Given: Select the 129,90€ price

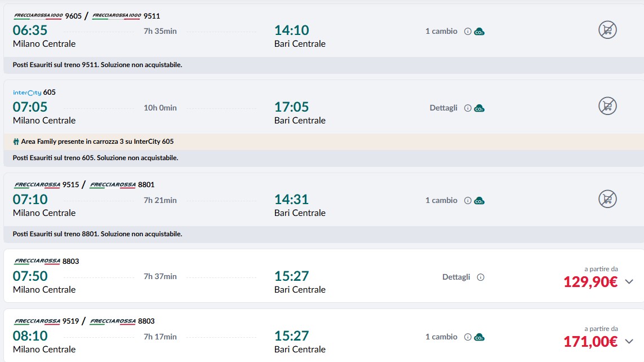Looking at the screenshot, I should (x=590, y=282).
